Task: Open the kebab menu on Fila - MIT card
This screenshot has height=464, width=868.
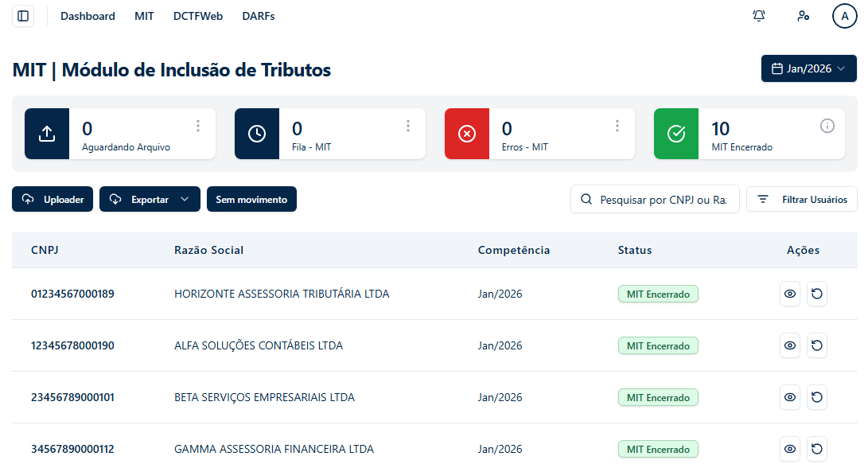Action: (407, 125)
